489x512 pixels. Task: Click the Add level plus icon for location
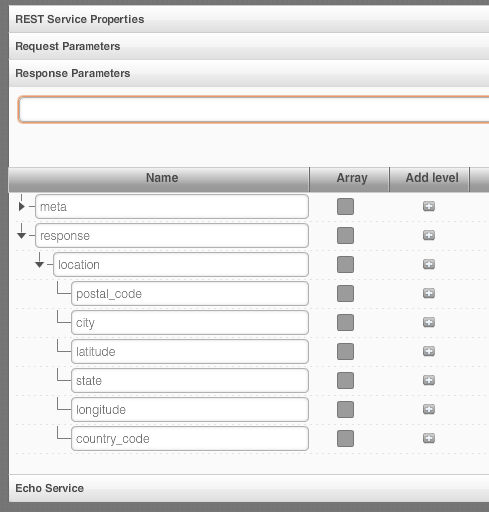pos(429,264)
